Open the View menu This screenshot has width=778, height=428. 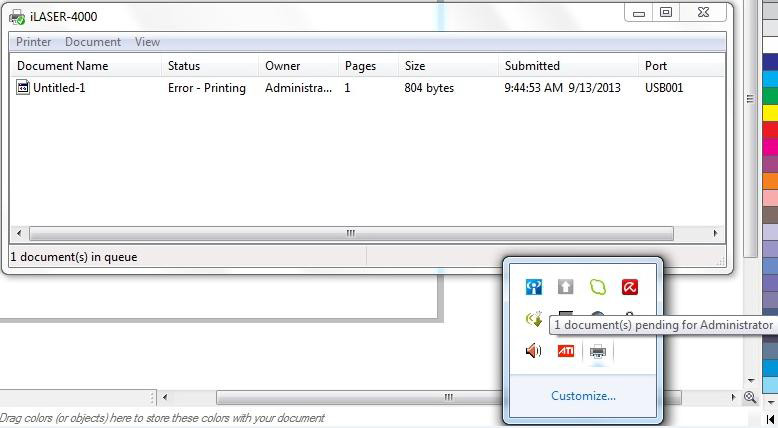pyautogui.click(x=147, y=42)
